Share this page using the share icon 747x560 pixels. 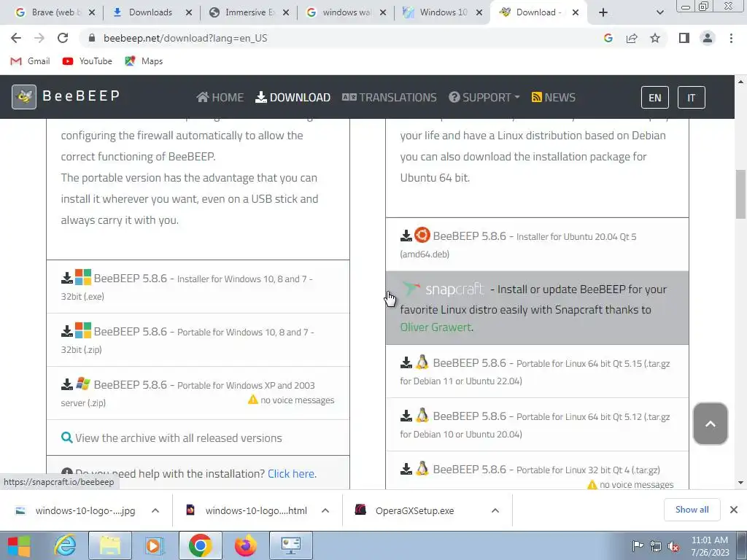[632, 38]
